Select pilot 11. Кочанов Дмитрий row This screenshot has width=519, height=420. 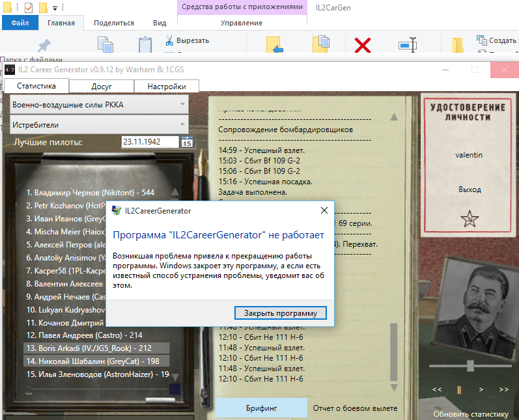click(x=66, y=323)
